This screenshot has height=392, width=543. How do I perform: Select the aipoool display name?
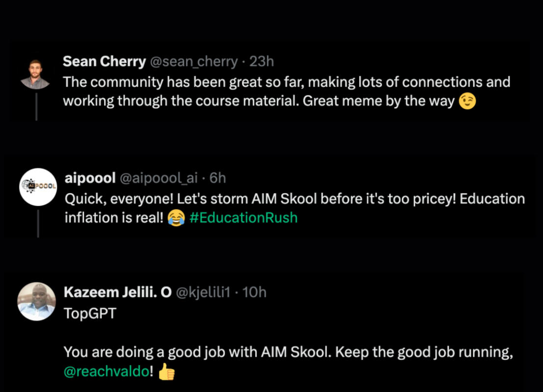(90, 178)
